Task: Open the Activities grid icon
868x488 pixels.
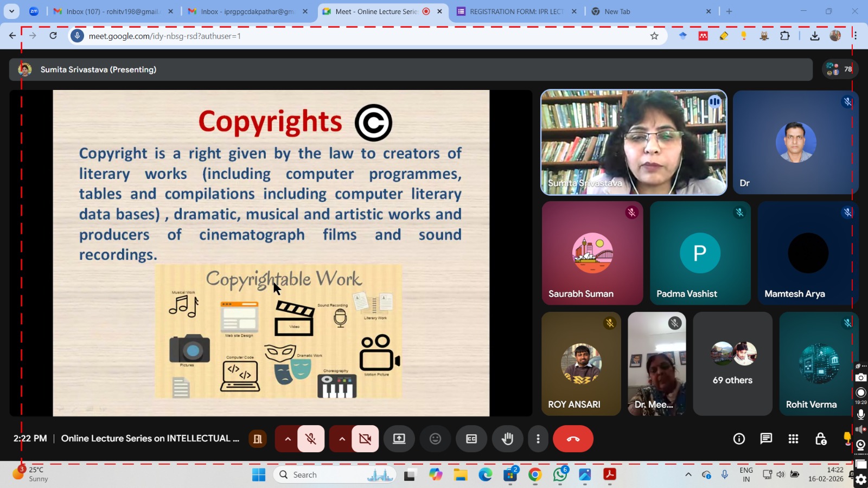Action: coord(793,439)
